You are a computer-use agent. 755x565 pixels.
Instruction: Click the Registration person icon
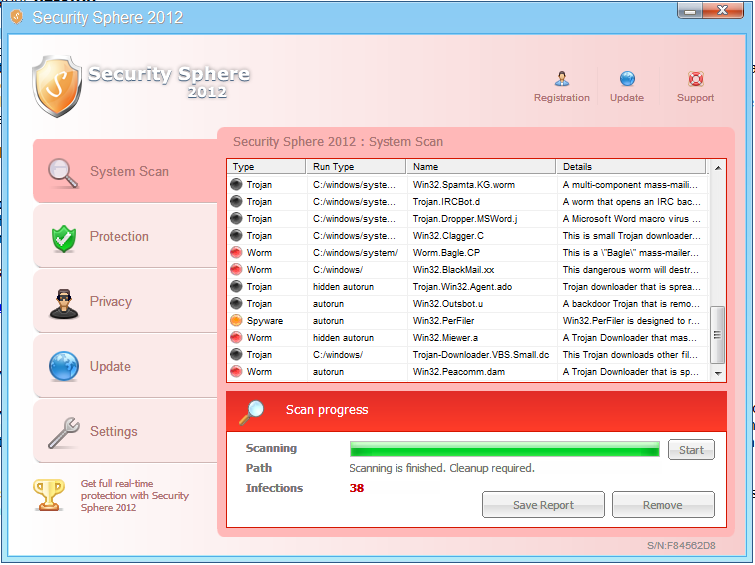561,78
